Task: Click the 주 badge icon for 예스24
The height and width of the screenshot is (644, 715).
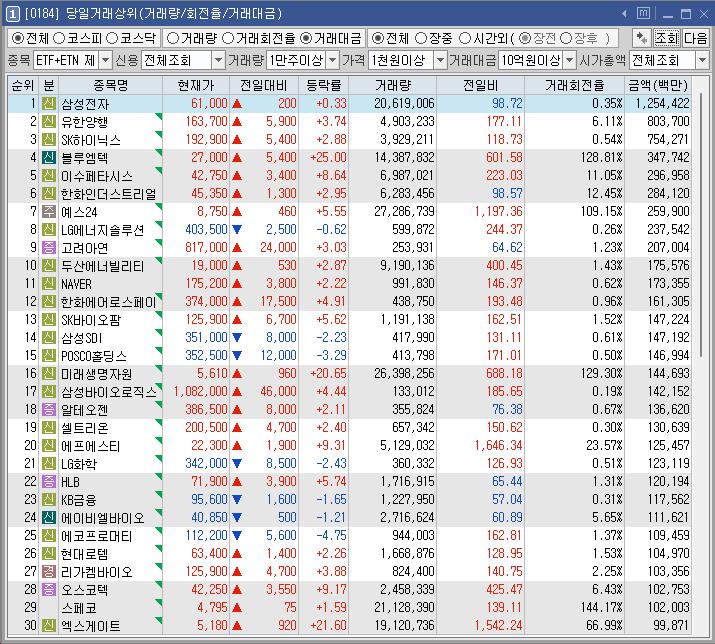Action: 49,212
